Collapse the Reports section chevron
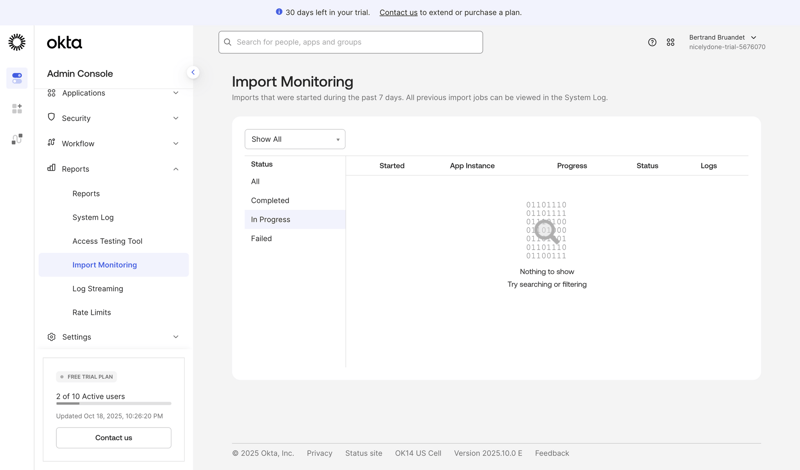This screenshot has height=470, width=800. [x=176, y=169]
